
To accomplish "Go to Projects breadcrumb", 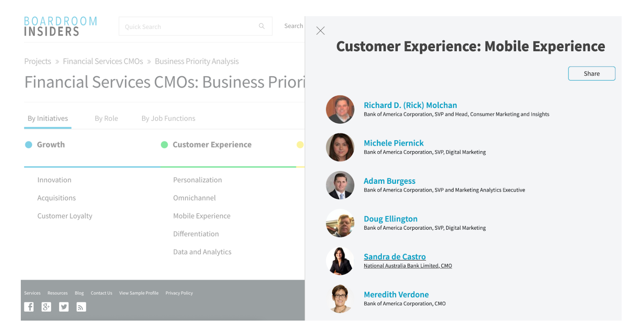I will coord(38,61).
